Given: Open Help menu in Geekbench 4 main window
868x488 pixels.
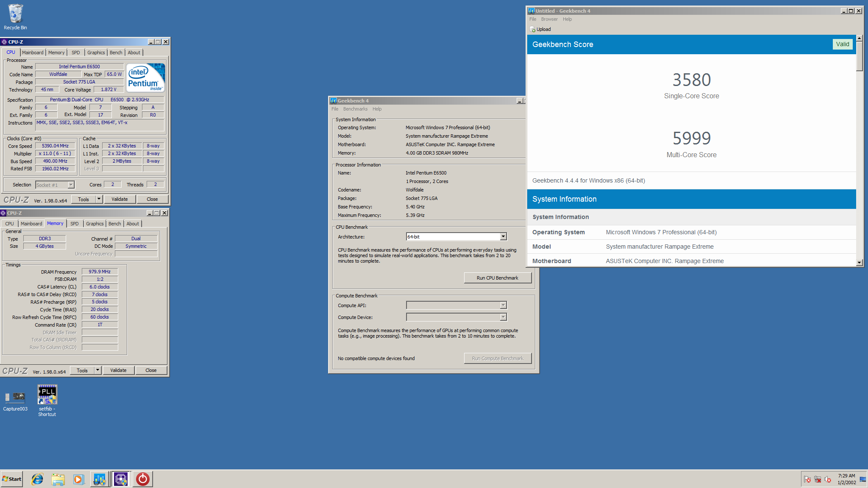Looking at the screenshot, I should click(377, 109).
